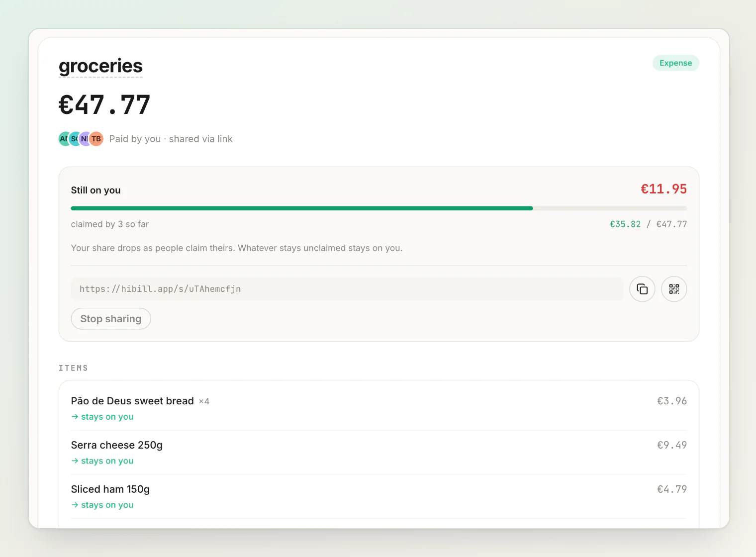
Task: Show the QR code for the share link
Action: point(674,289)
